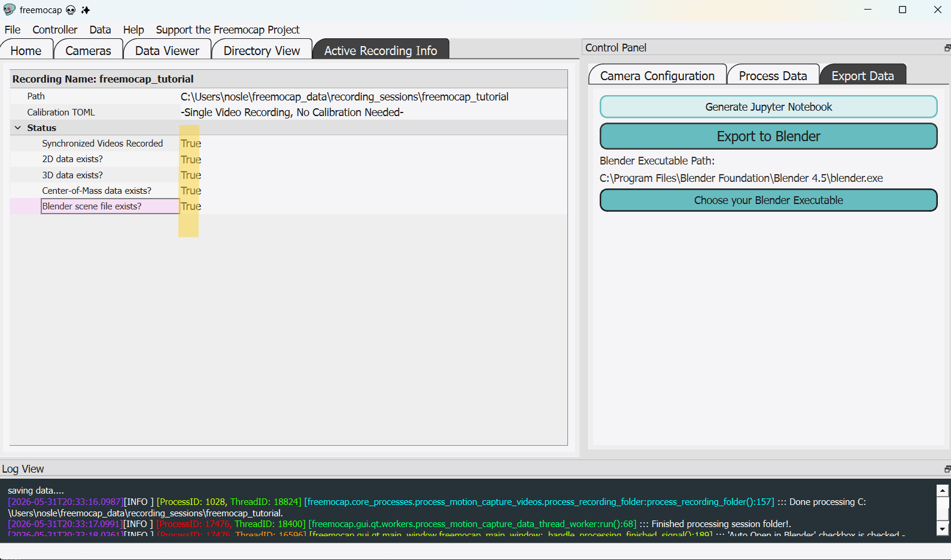
Task: Maximize the freemocap window
Action: tap(903, 10)
